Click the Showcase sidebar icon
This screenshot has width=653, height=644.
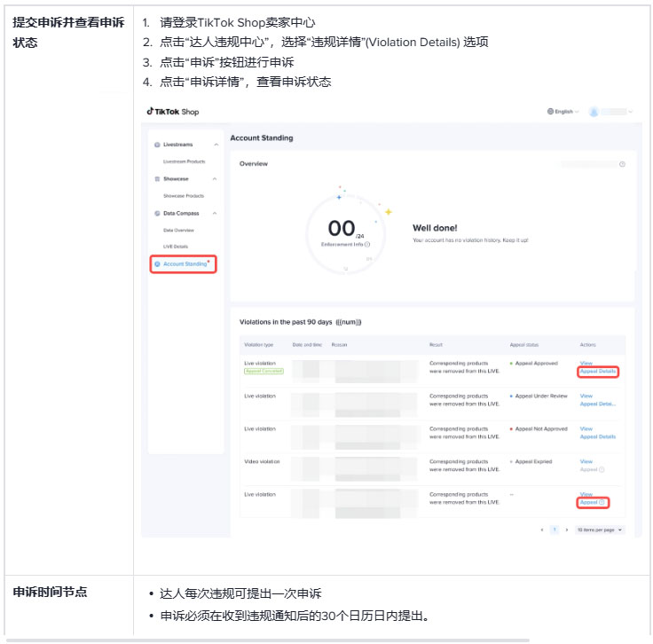(157, 178)
